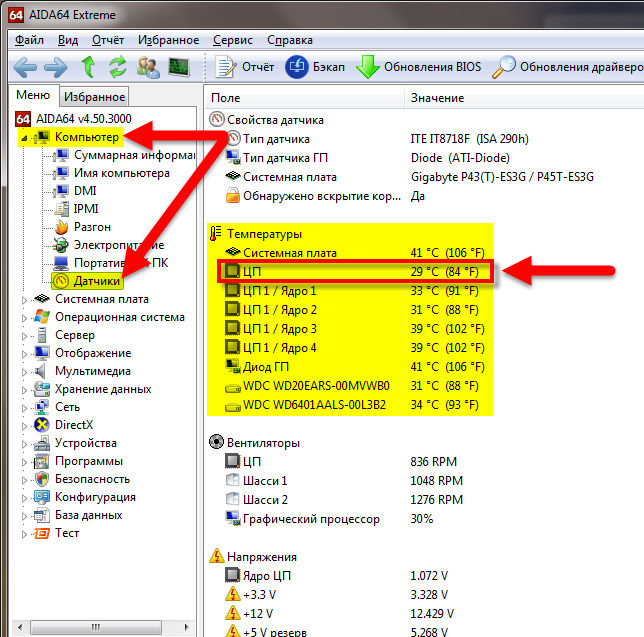Select the IPMI tree item
This screenshot has height=637, width=644.
click(76, 209)
